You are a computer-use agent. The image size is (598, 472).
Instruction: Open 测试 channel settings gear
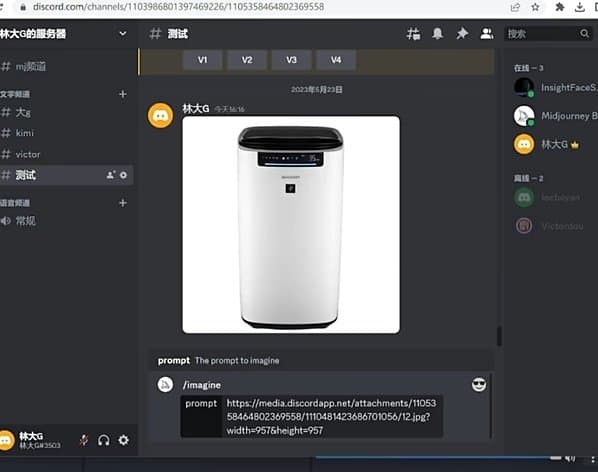124,175
